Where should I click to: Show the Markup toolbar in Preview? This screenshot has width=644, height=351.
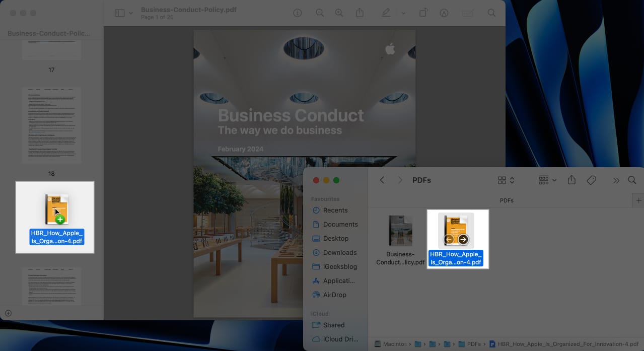[444, 14]
